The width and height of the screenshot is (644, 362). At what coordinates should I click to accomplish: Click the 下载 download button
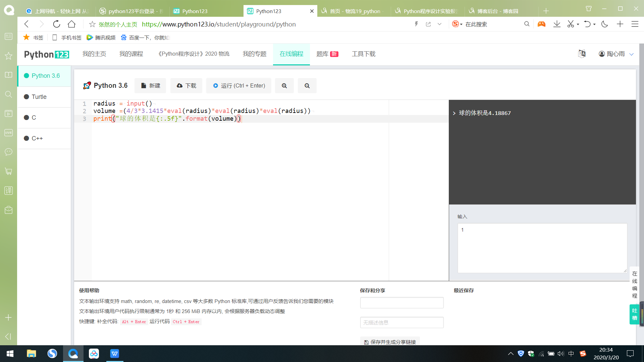[186, 86]
